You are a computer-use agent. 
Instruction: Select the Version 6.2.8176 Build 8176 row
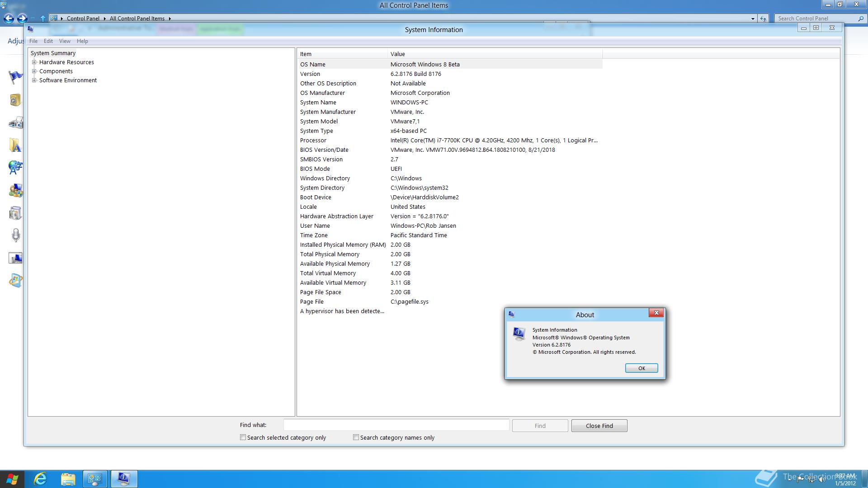[450, 74]
